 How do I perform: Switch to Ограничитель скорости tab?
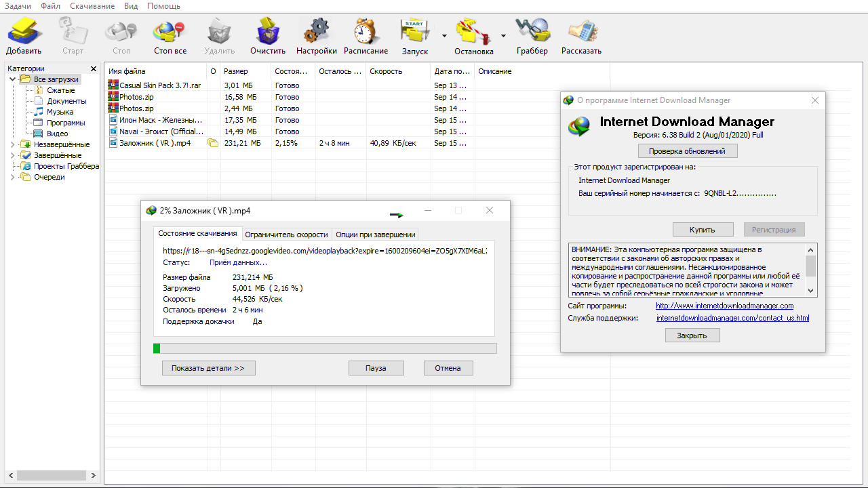(286, 235)
